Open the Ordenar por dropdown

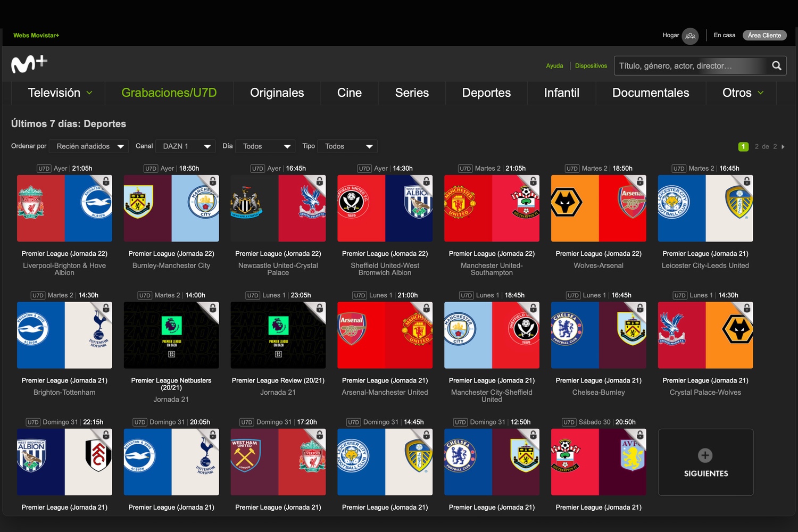click(89, 146)
